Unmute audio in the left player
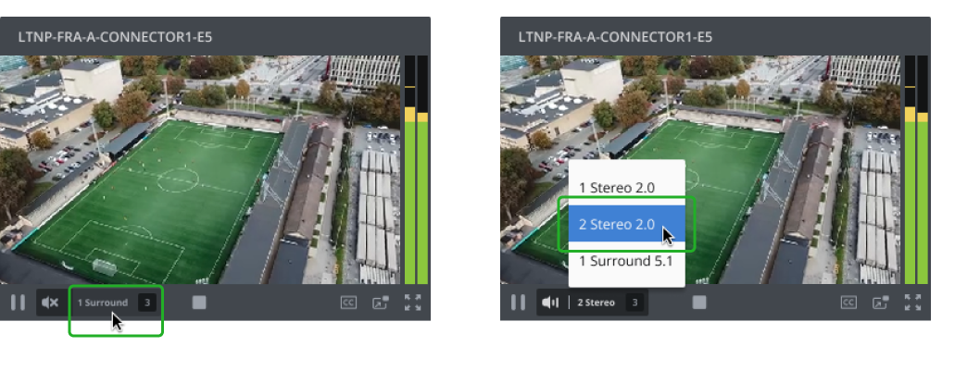The width and height of the screenshot is (980, 371). (x=50, y=303)
